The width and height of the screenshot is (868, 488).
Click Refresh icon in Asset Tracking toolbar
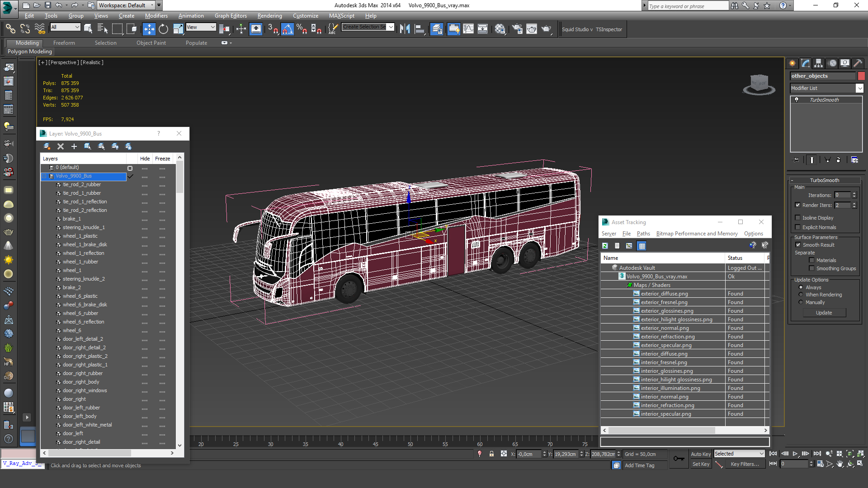(x=605, y=246)
